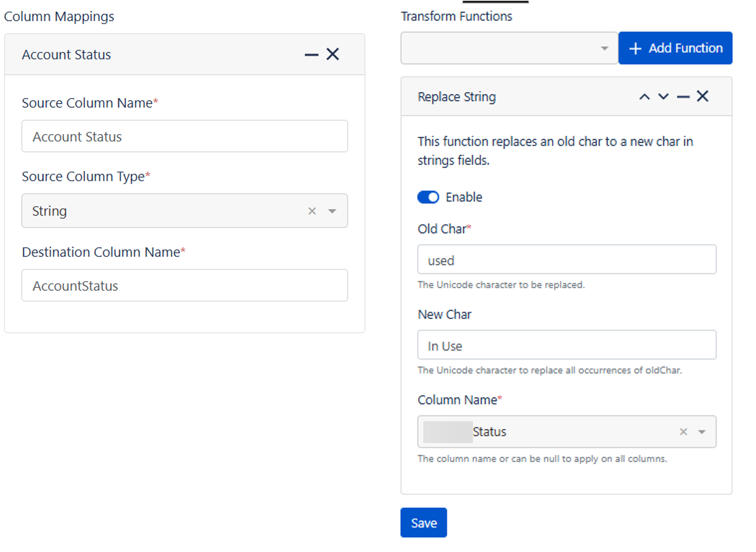Move Replace String function down
This screenshot has height=552, width=756.
663,97
